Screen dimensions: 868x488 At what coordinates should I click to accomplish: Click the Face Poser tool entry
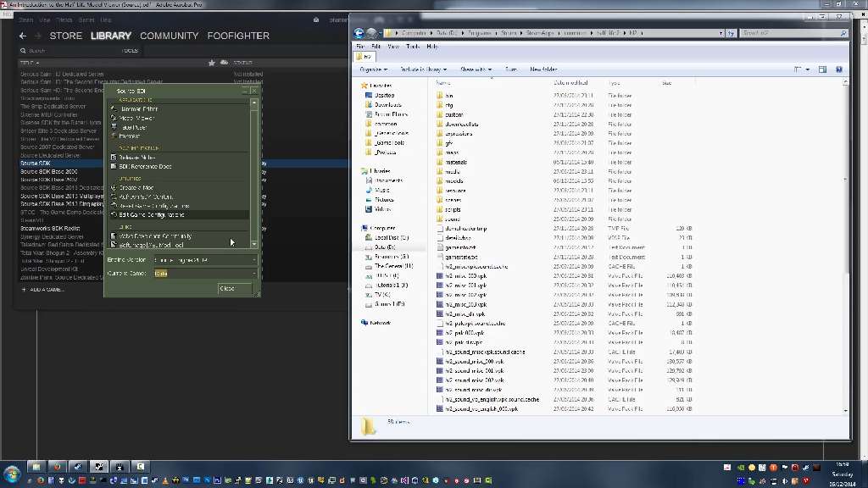133,127
